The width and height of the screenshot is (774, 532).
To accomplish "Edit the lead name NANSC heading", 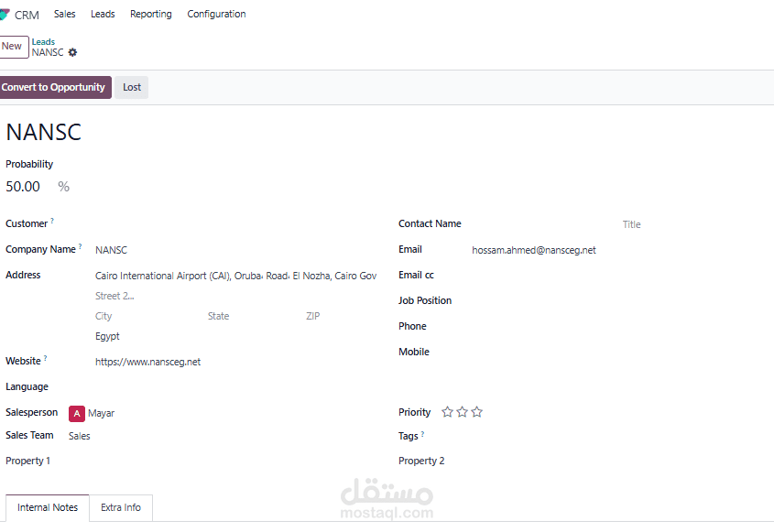I will 43,132.
